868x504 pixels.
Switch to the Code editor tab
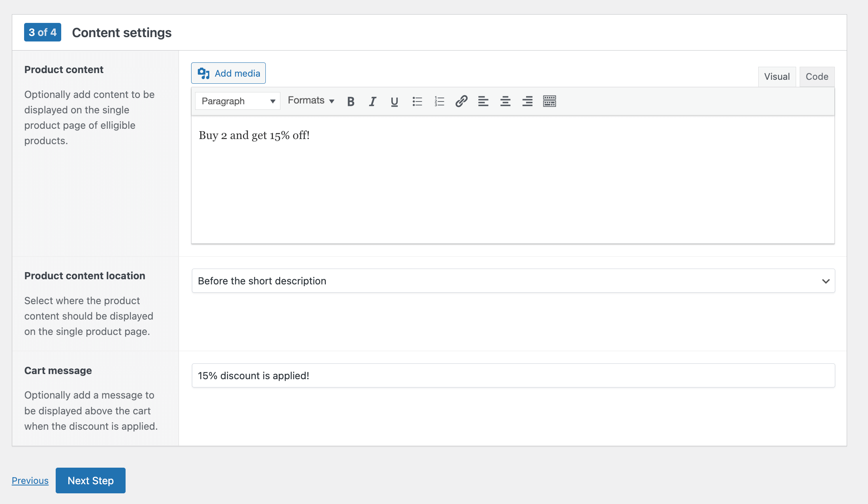(x=817, y=77)
